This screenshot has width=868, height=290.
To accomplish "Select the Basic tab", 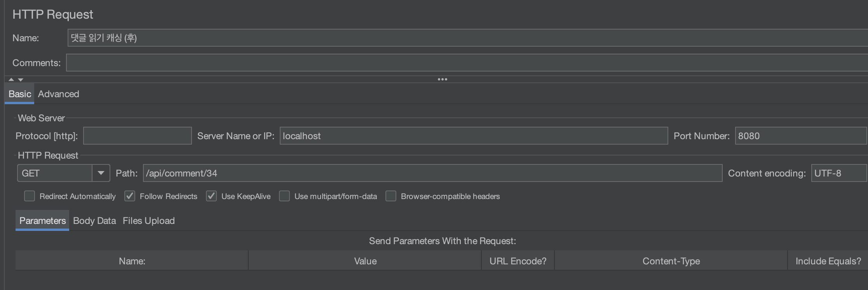I will (19, 94).
